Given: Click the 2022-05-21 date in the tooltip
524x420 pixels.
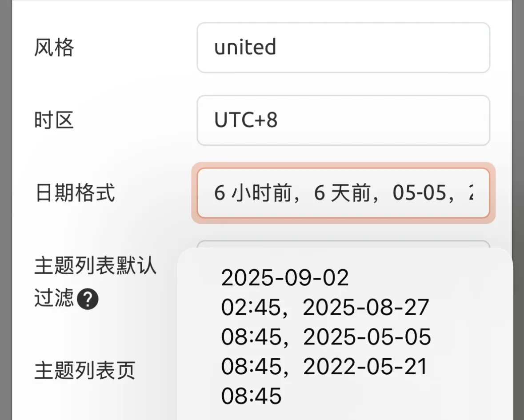Looking at the screenshot, I should point(365,367).
